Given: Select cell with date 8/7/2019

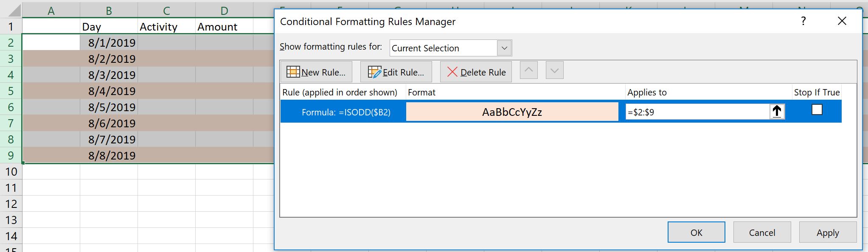Looking at the screenshot, I should coord(109,139).
